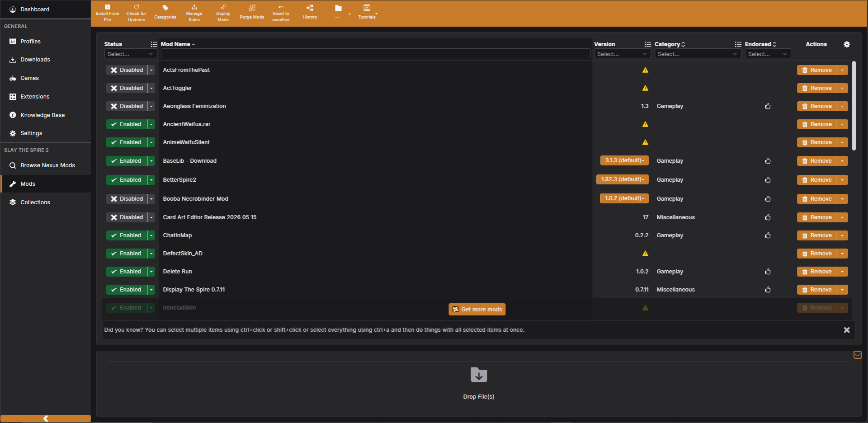The image size is (868, 423).
Task: Dismiss the Did you know tip
Action: point(847,330)
